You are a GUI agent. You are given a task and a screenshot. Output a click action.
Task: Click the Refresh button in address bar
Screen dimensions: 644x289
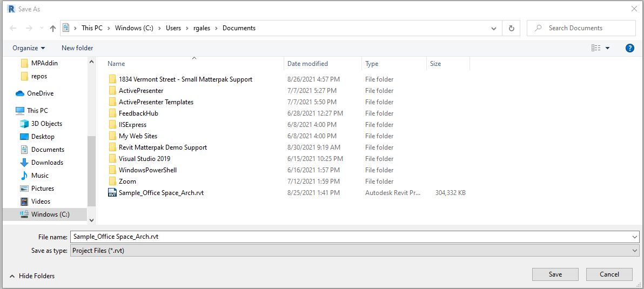click(511, 28)
